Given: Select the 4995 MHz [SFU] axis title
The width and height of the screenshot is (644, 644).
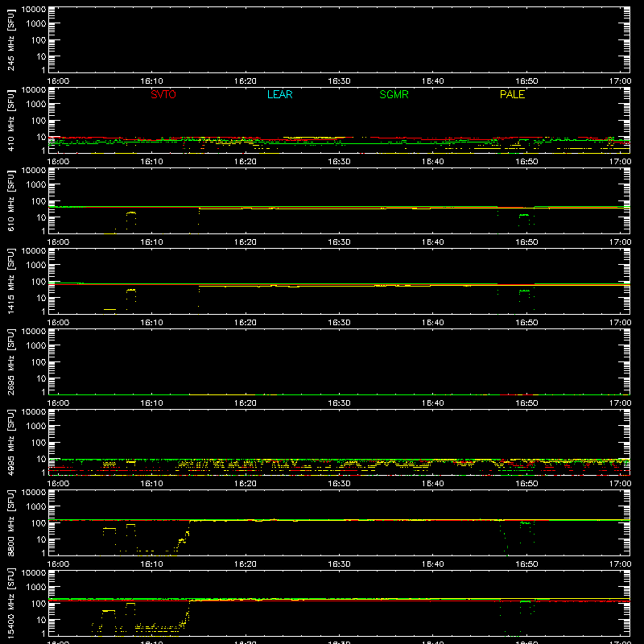Looking at the screenshot, I should 11,442.
